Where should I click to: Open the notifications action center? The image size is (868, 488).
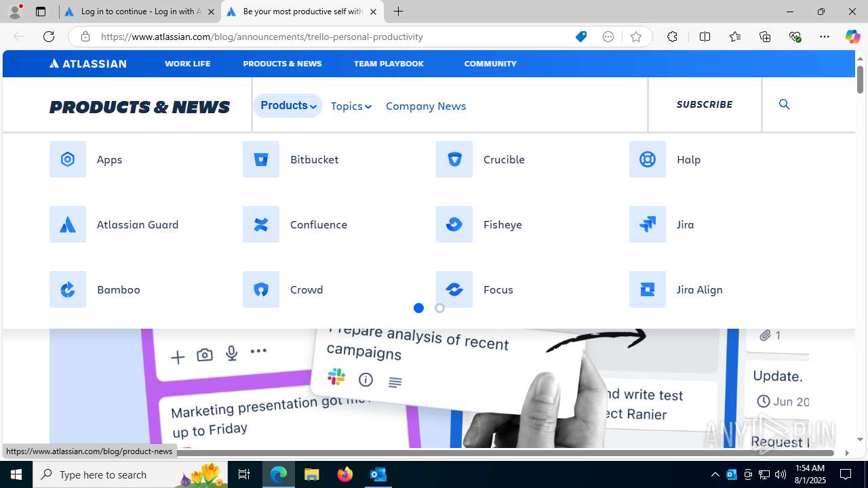click(846, 474)
